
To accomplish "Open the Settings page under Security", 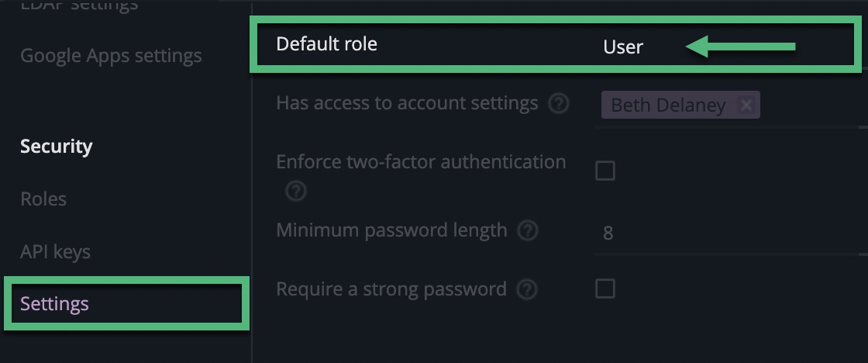I will point(54,304).
